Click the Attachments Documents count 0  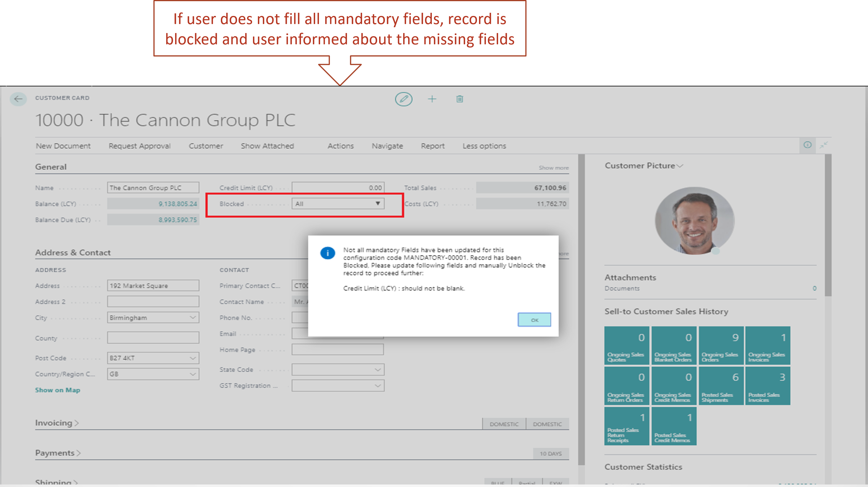(814, 288)
